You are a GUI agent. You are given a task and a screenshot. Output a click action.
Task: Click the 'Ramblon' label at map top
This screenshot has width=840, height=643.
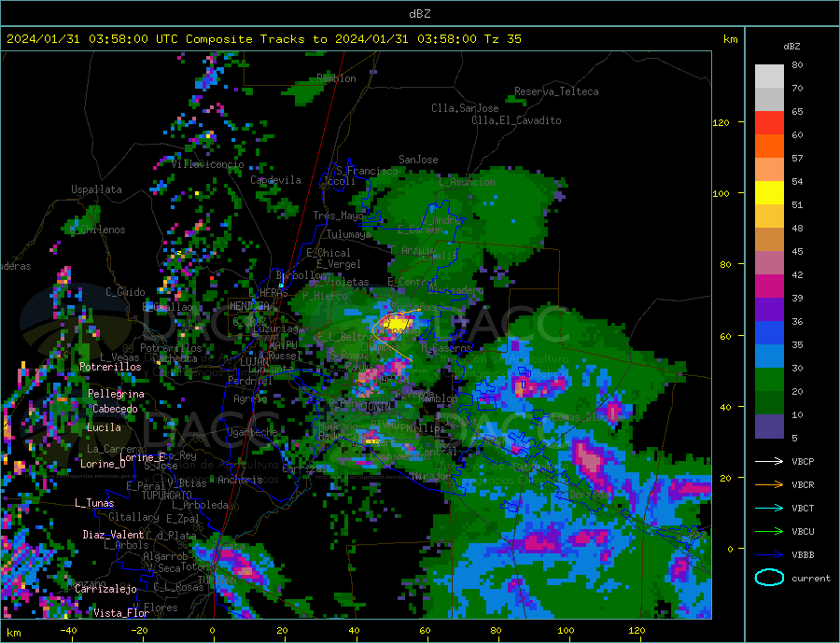pyautogui.click(x=336, y=78)
